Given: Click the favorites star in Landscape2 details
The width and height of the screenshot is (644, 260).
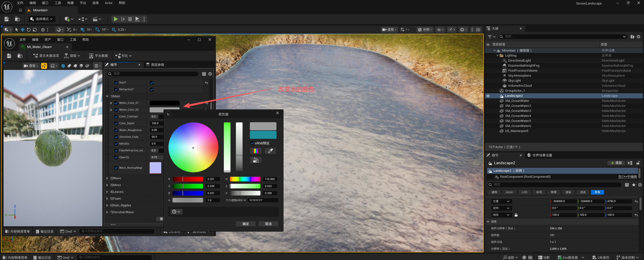Looking at the screenshot, I should click(x=634, y=185).
